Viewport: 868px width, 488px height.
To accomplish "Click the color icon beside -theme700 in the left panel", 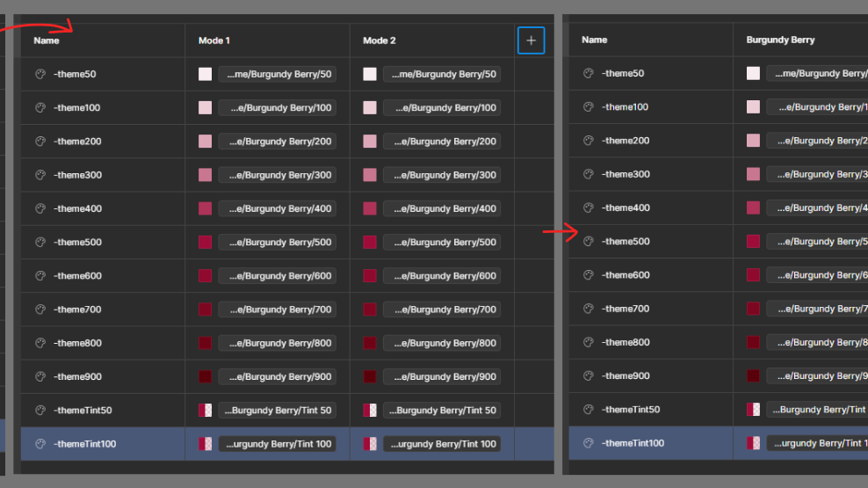I will click(40, 310).
